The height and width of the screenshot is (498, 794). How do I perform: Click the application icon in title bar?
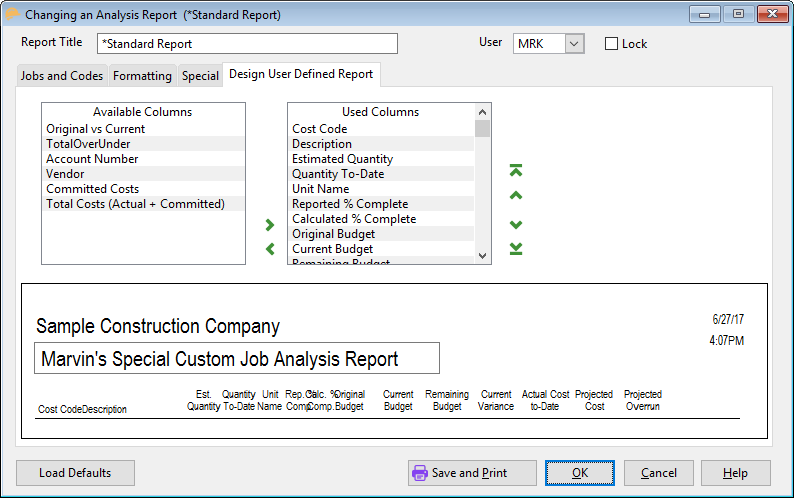[12, 15]
